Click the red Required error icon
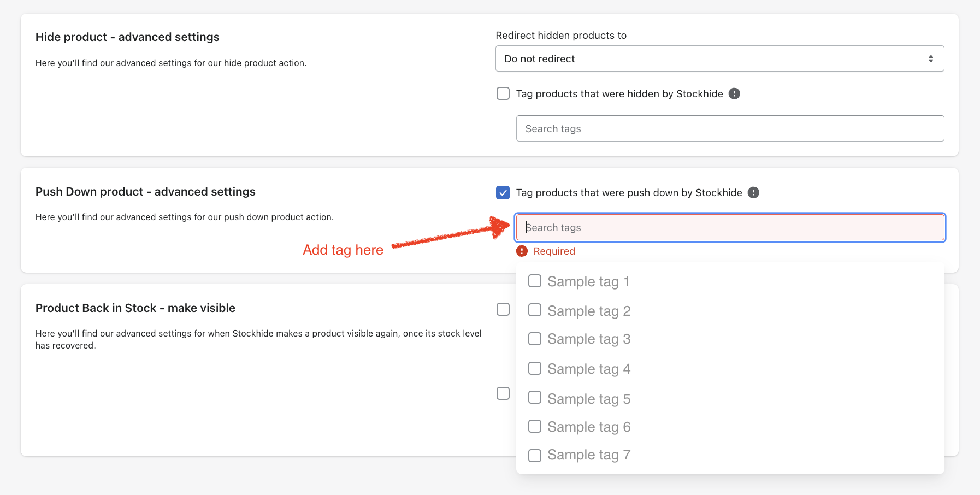 (x=522, y=251)
